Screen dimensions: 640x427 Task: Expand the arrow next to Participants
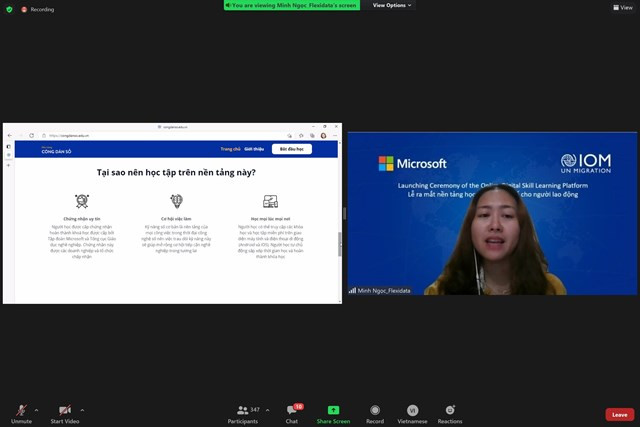(x=267, y=410)
